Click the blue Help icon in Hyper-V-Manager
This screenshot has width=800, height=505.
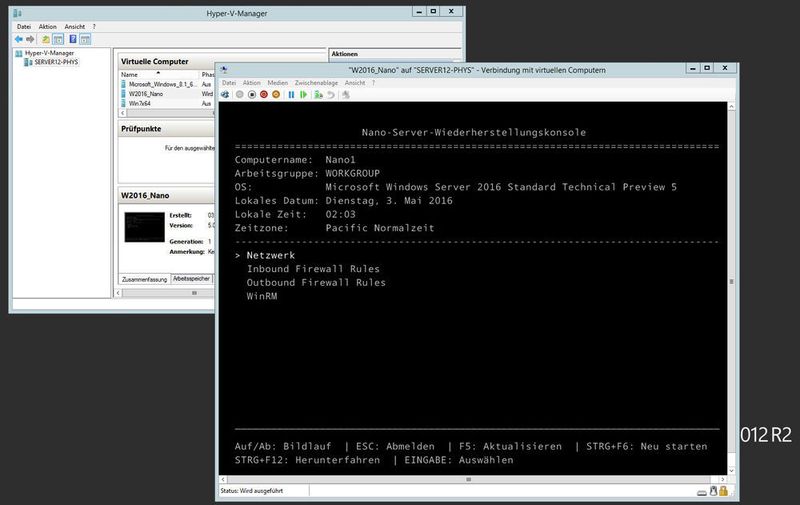(72, 39)
